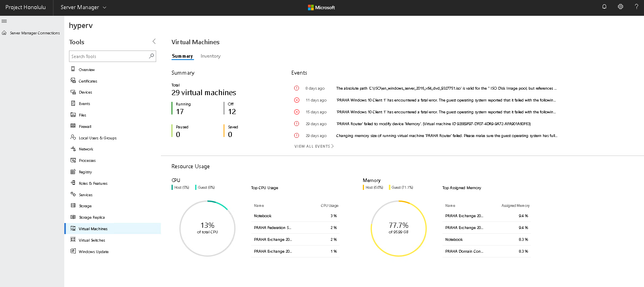Image resolution: width=644 pixels, height=287 pixels.
Task: Collapse the Tools panel with the chevron
Action: 154,41
